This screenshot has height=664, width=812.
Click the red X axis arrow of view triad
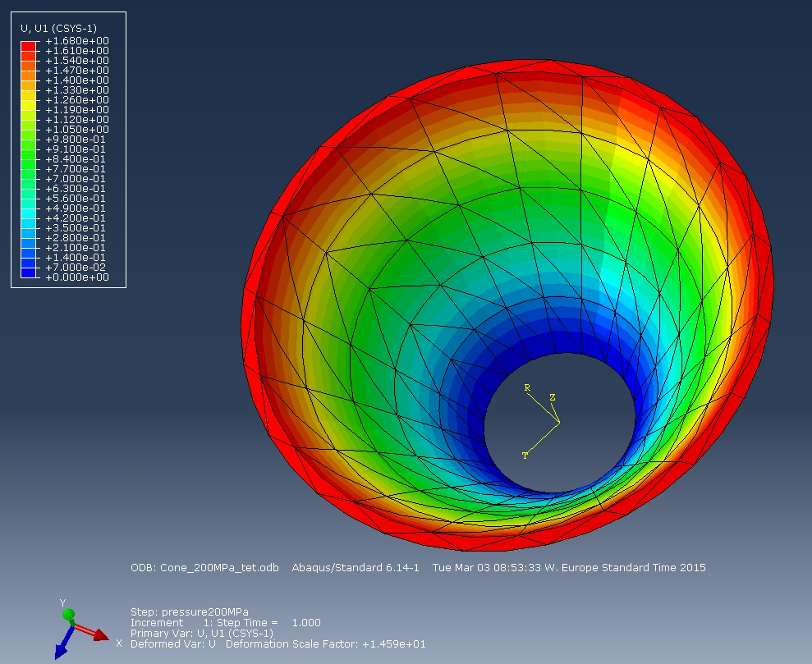[x=90, y=631]
